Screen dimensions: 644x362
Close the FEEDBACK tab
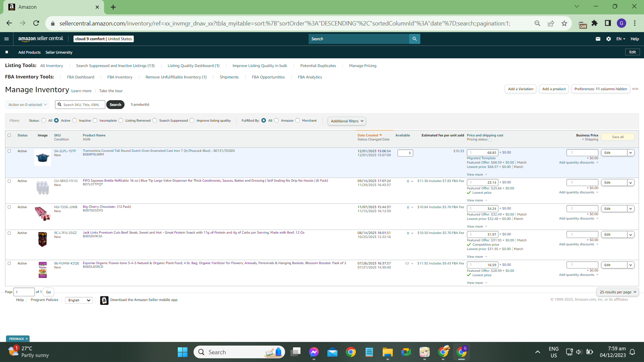click(26, 339)
